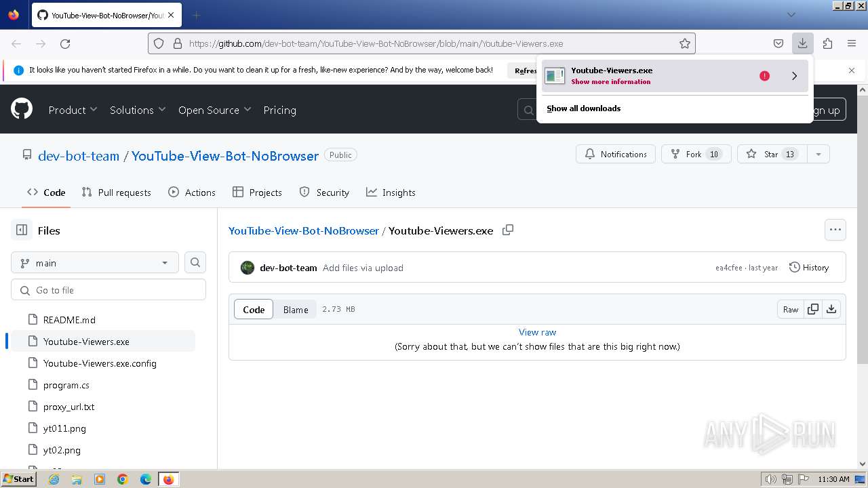Click the Save to Pocket icon
Image resolution: width=868 pixels, height=488 pixels.
[778, 43]
